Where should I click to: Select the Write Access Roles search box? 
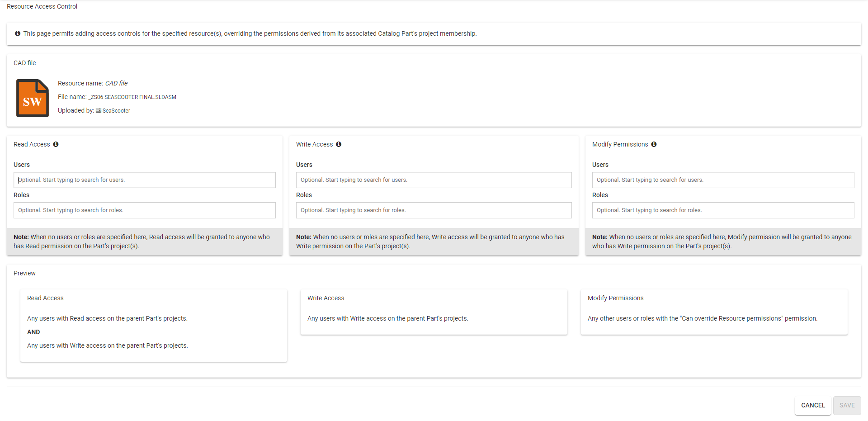point(434,210)
